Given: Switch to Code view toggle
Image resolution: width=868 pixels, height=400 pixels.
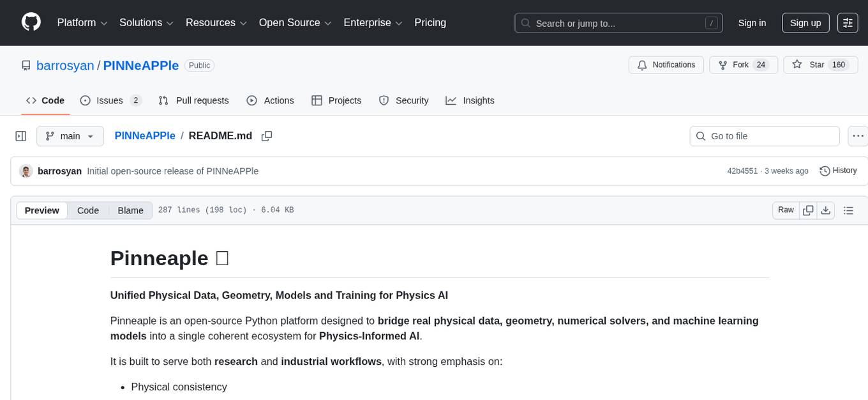Looking at the screenshot, I should point(88,210).
